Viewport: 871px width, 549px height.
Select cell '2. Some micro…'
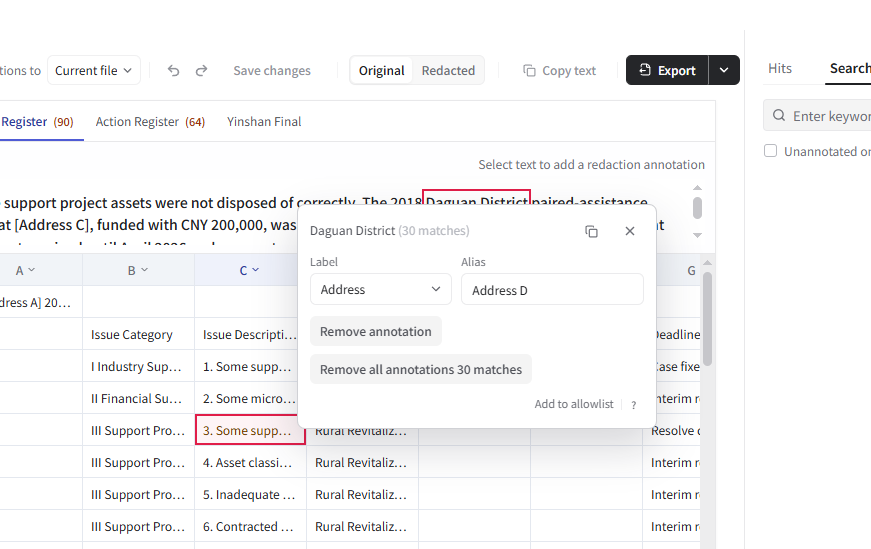click(x=247, y=398)
